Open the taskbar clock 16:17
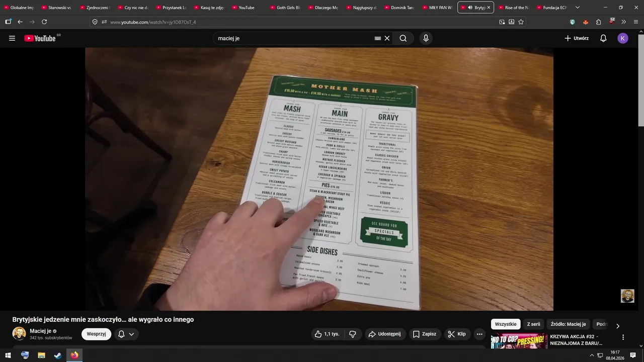The width and height of the screenshot is (644, 362). 615,355
